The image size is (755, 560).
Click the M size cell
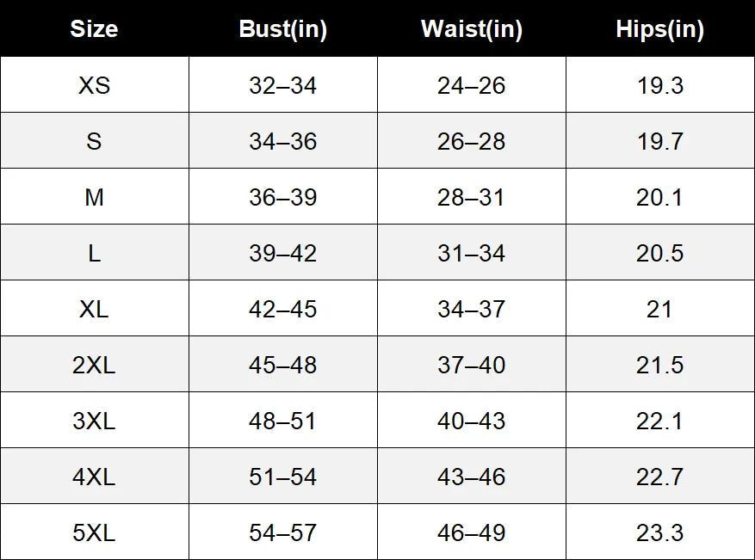[x=95, y=196]
